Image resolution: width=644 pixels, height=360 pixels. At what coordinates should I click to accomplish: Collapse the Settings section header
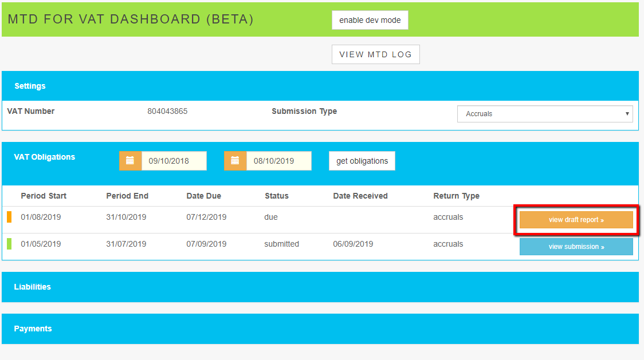tap(320, 86)
